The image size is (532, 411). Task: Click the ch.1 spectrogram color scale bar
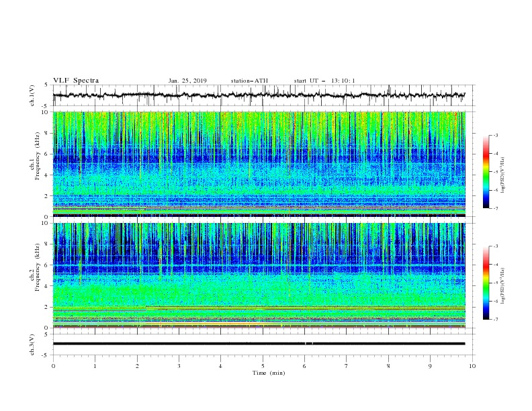point(486,172)
